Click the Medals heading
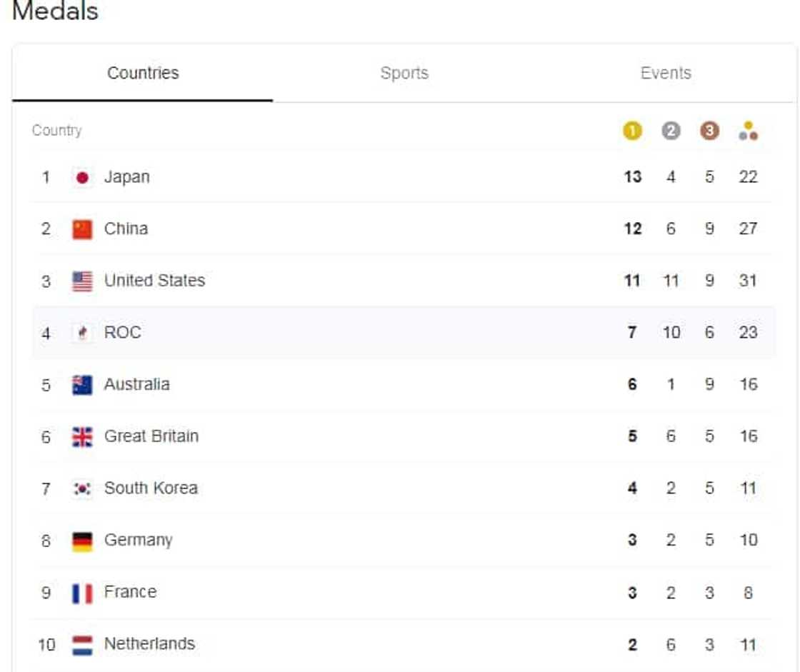This screenshot has height=672, width=800. pyautogui.click(x=55, y=12)
